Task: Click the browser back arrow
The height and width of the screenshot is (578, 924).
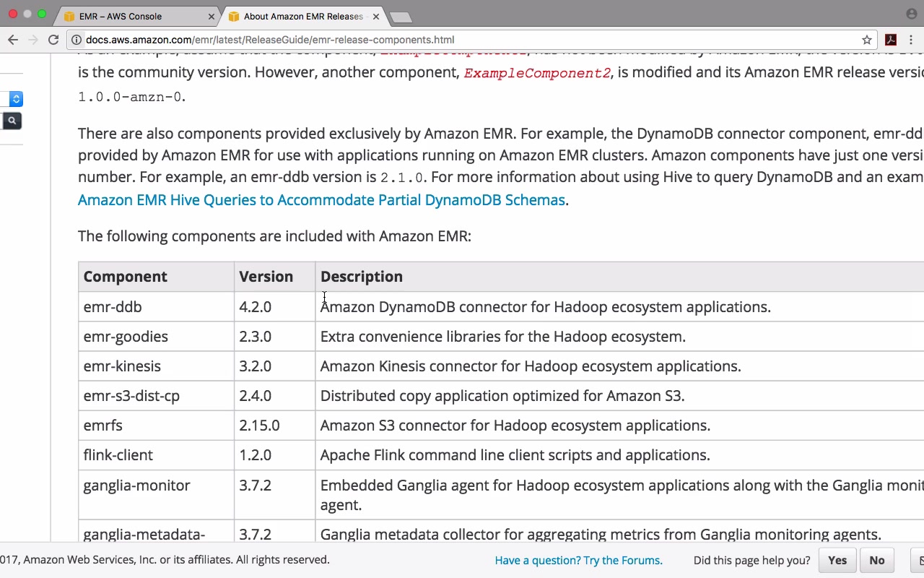Action: pos(13,40)
